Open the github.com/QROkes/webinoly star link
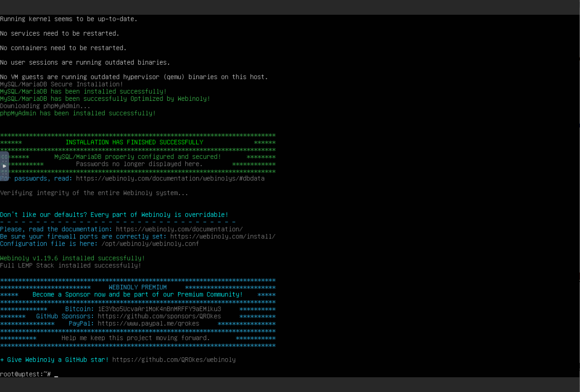The width and height of the screenshot is (580, 392). (x=174, y=360)
